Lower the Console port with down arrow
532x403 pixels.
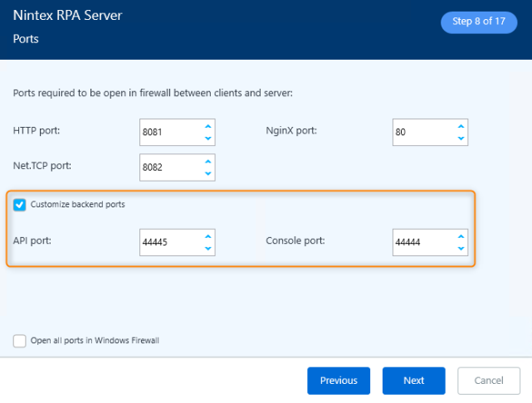[x=460, y=249]
